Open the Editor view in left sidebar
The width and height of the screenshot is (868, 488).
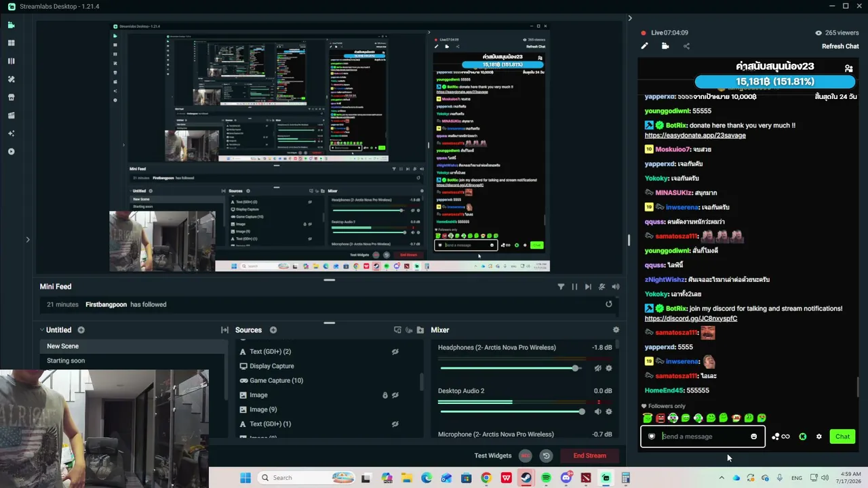click(x=11, y=25)
